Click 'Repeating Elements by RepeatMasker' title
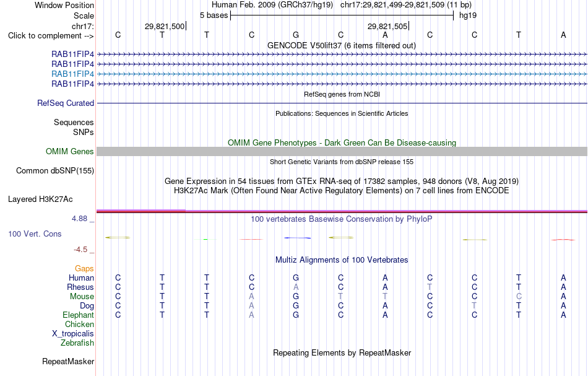This screenshot has height=376, width=588. 342,352
